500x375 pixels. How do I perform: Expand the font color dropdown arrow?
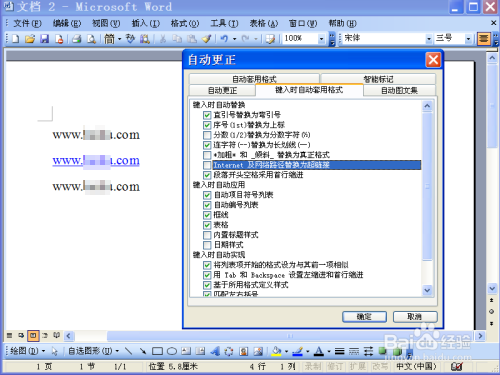(329, 351)
